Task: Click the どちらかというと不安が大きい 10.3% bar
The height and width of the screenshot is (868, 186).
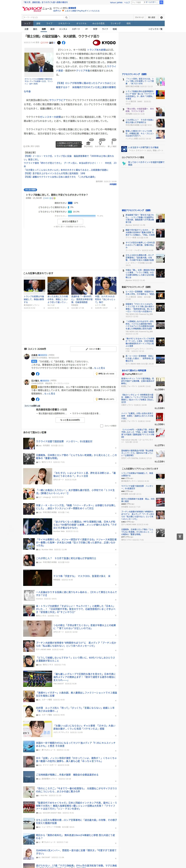Action: pyautogui.click(x=70, y=212)
